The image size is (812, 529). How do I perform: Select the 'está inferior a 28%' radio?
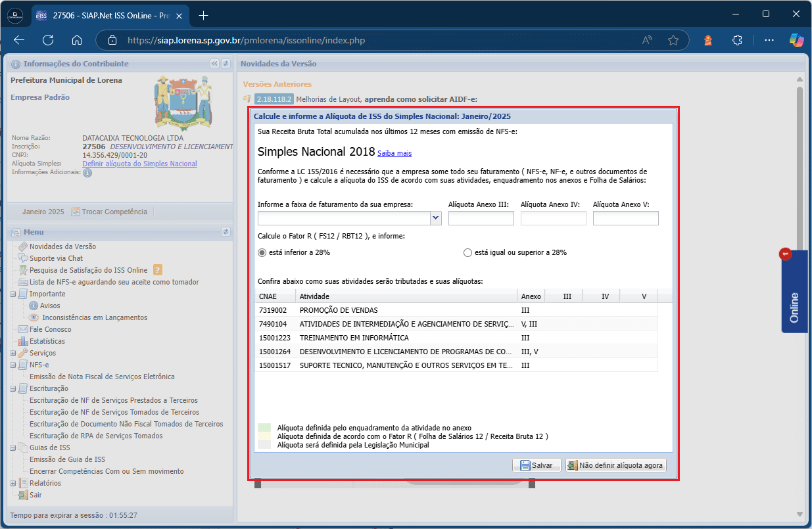coord(263,252)
